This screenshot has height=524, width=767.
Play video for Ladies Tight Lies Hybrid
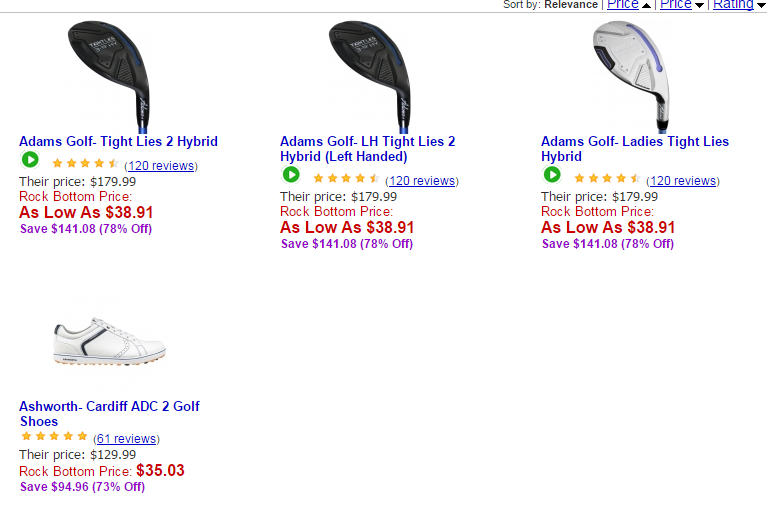click(552, 175)
